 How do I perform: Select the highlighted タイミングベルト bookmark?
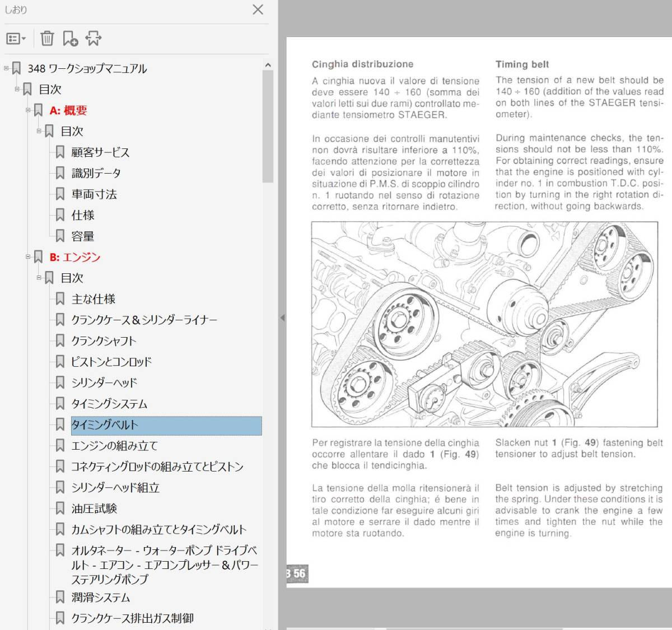(x=166, y=425)
